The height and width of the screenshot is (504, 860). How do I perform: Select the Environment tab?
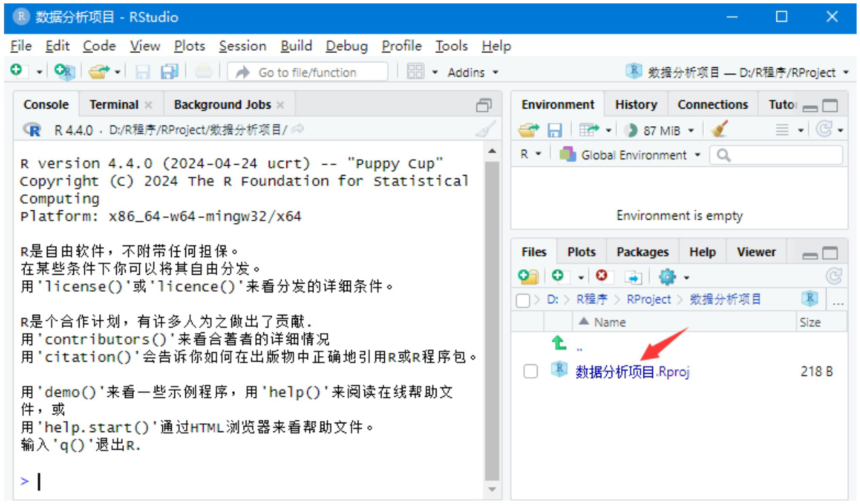click(x=557, y=104)
